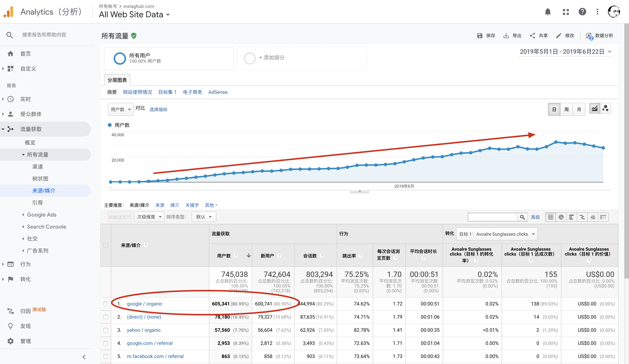
Task: Select the pivot table view icon
Action: tap(603, 217)
